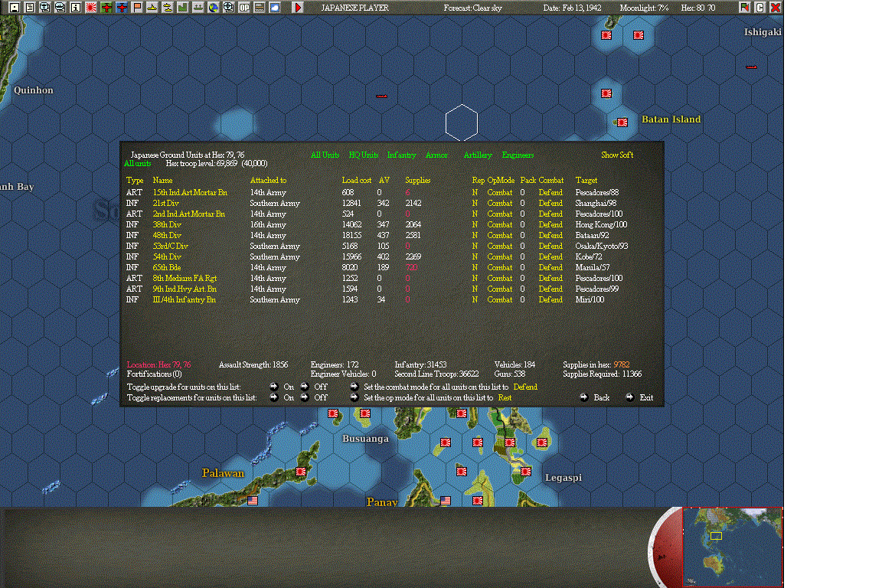Change OpMode 'Combat' for 53rd/C Div
Viewport: 882px width, 588px height.
click(499, 246)
